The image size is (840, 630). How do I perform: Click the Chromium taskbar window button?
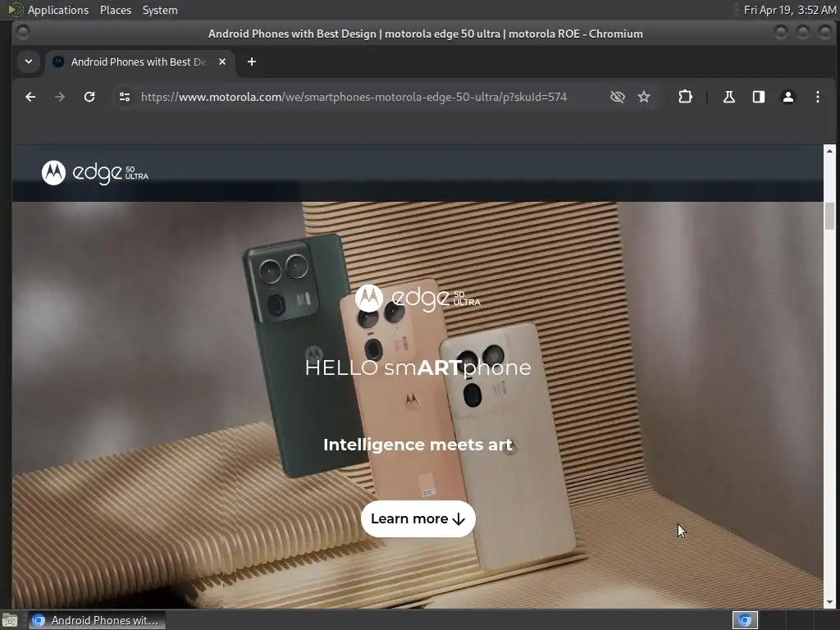[97, 620]
